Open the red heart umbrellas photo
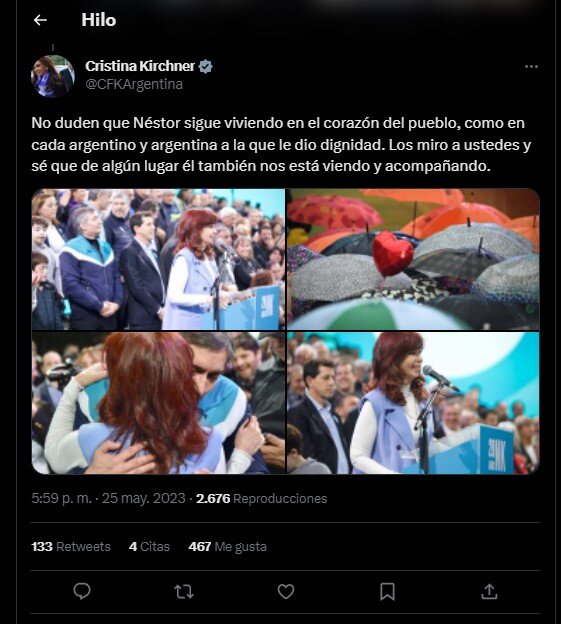 pos(413,259)
